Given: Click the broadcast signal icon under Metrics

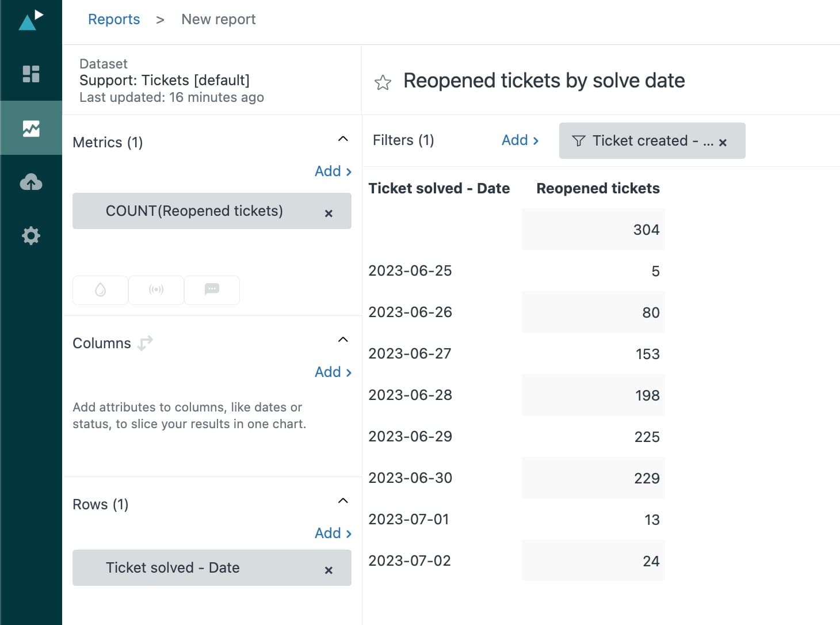Looking at the screenshot, I should 156,290.
